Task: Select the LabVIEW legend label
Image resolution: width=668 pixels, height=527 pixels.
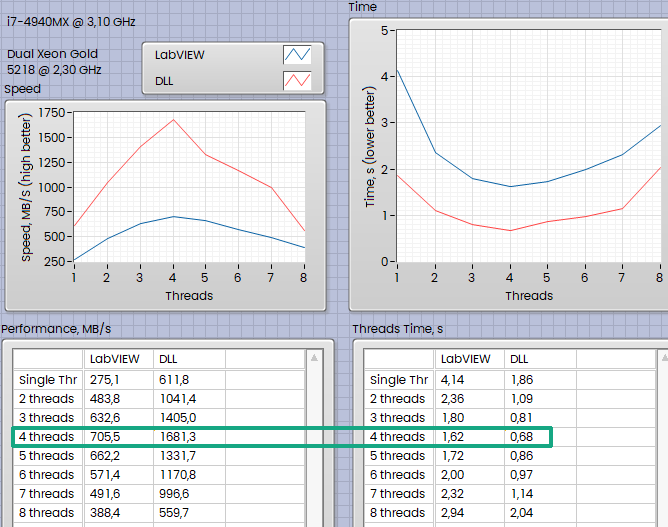Action: click(x=179, y=55)
